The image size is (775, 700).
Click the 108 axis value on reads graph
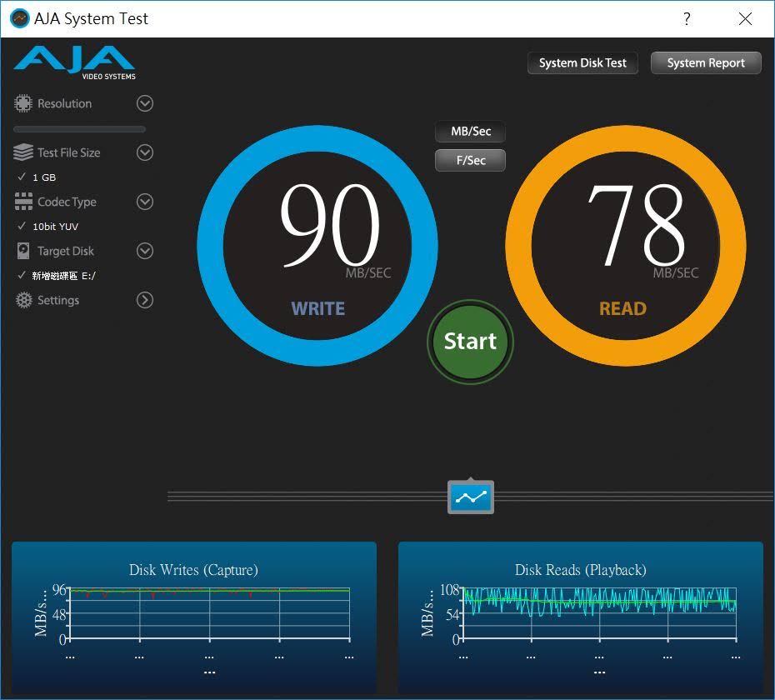pyautogui.click(x=450, y=590)
